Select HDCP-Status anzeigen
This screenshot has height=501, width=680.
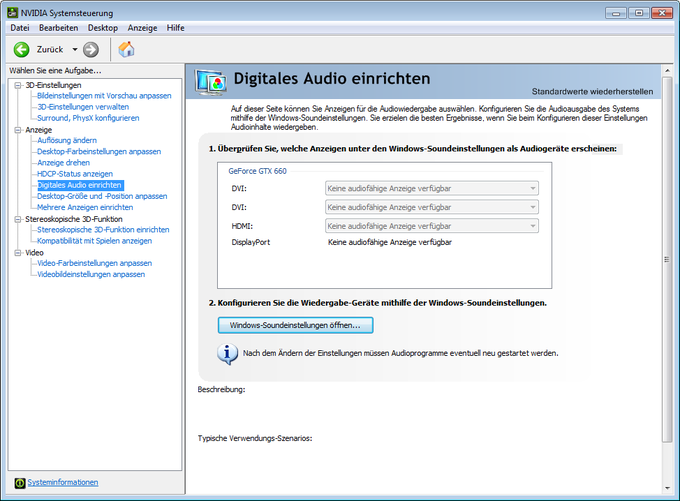click(x=75, y=174)
